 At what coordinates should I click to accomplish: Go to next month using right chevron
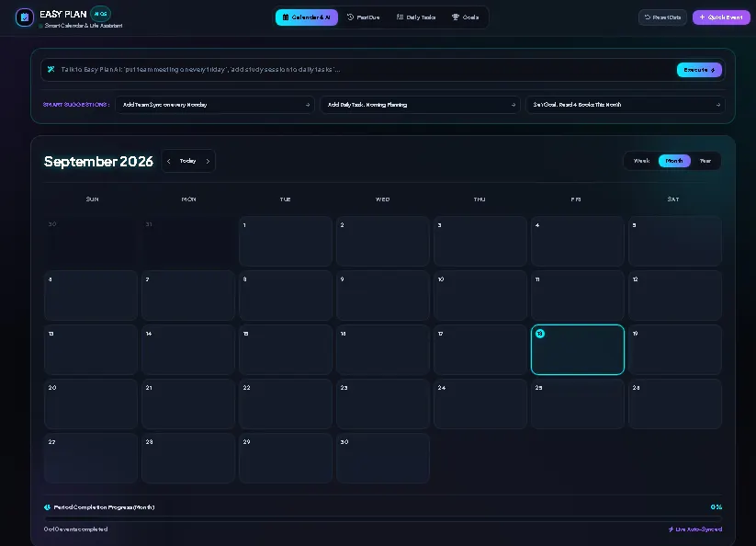tap(208, 161)
